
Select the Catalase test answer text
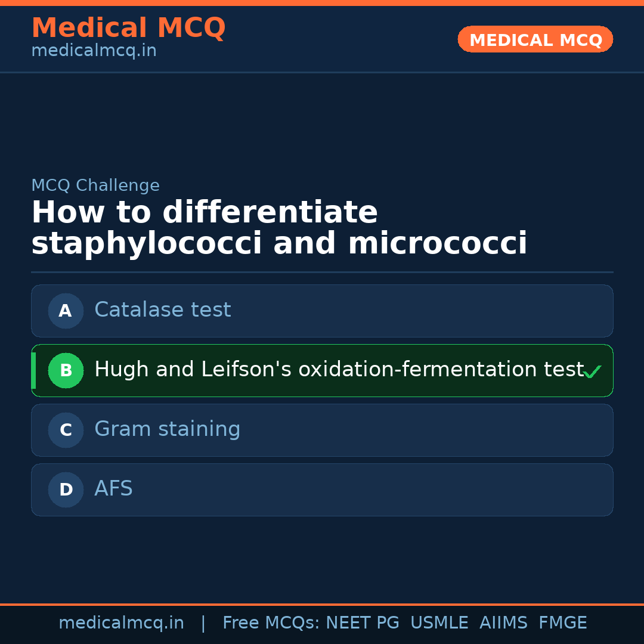[x=162, y=310]
